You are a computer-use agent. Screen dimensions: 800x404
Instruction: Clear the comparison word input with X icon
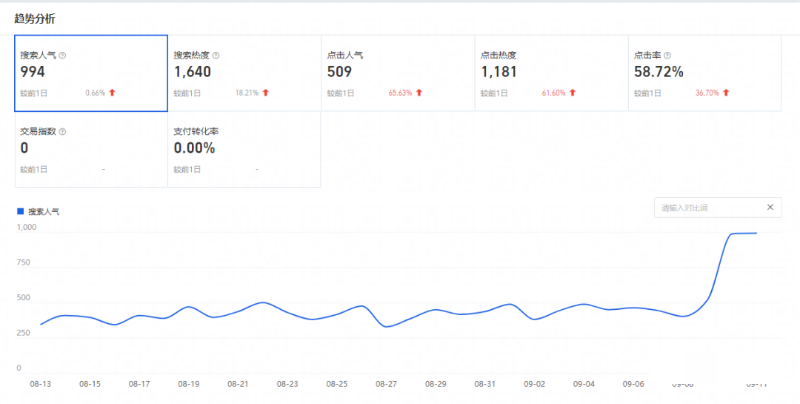[x=769, y=207]
